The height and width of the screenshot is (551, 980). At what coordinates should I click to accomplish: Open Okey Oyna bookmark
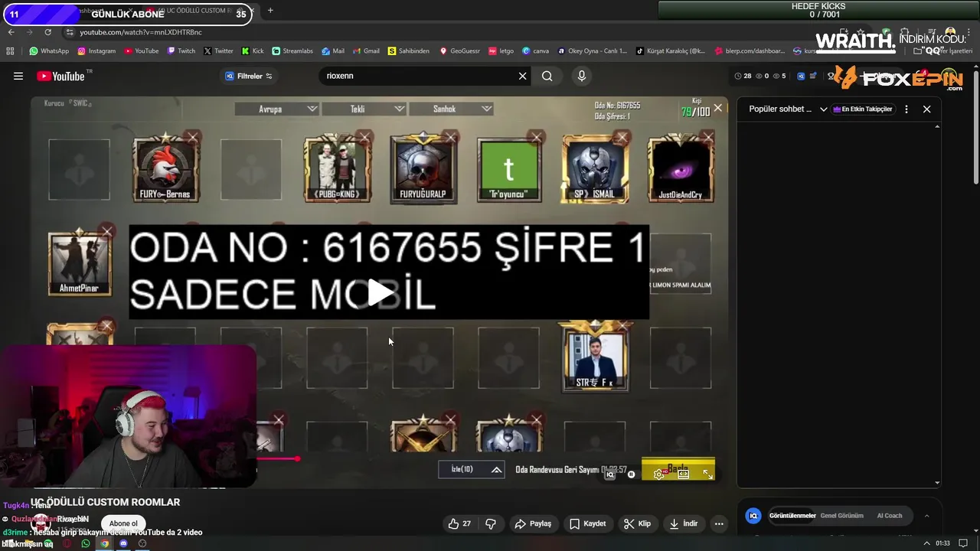point(592,51)
